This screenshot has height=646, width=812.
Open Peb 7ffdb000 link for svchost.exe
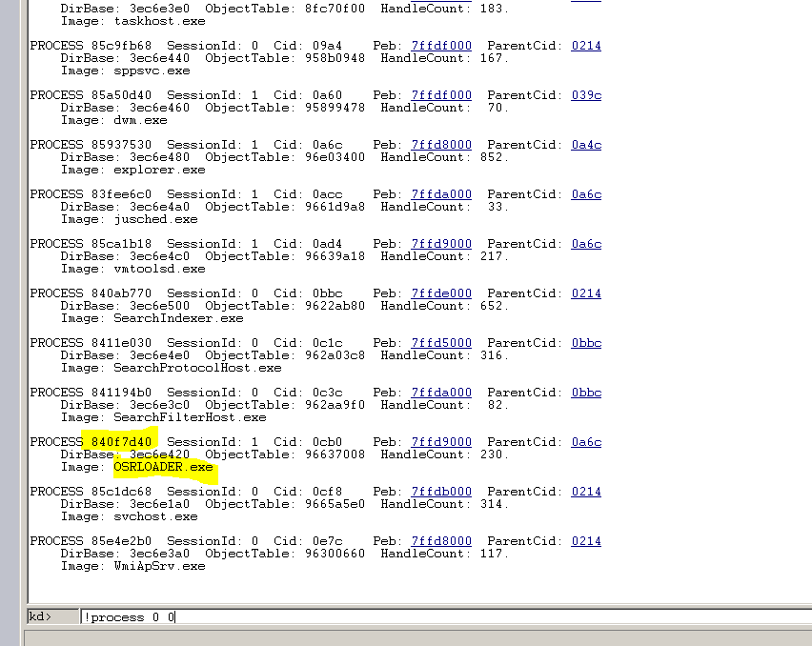pos(441,492)
